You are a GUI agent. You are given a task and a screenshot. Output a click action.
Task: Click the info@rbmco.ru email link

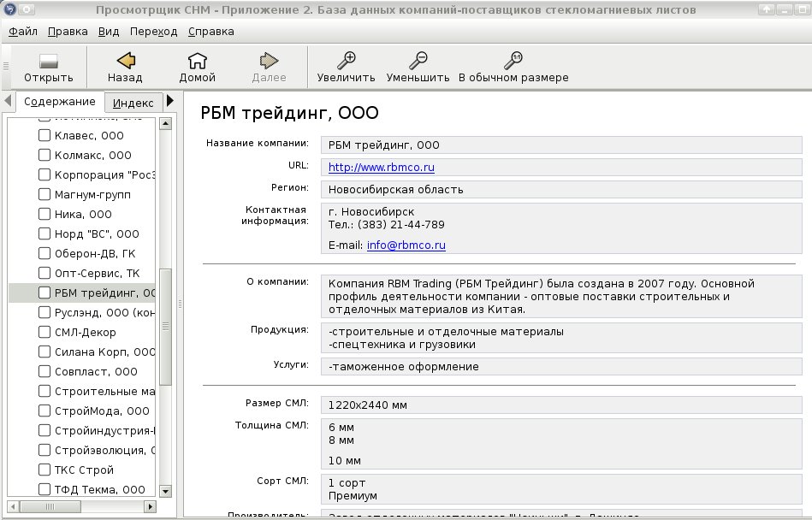point(406,245)
